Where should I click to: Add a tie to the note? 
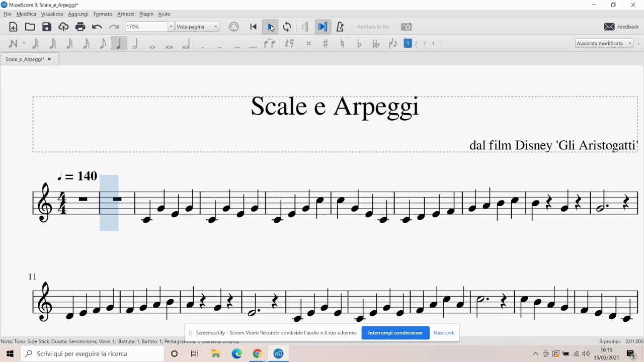270,44
